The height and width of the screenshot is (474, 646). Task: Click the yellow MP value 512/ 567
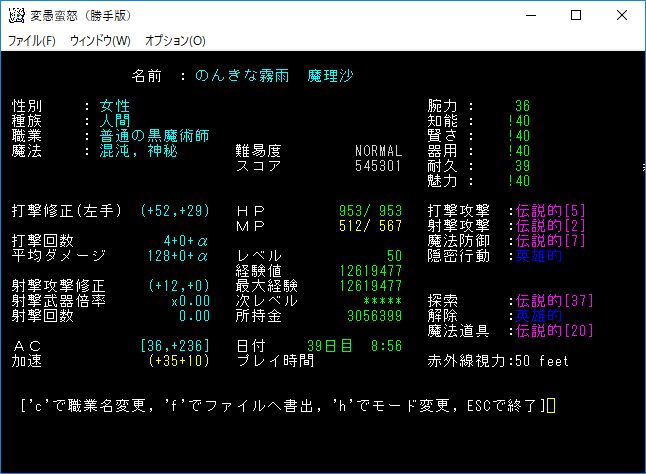pyautogui.click(x=371, y=226)
